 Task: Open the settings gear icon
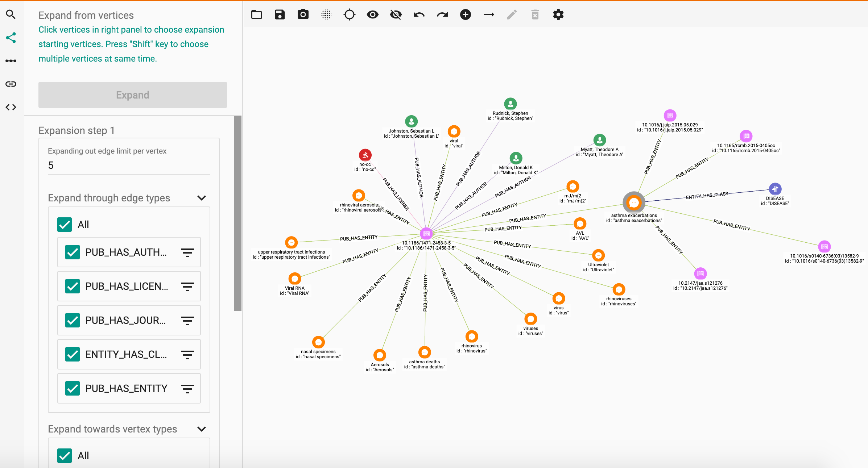[558, 14]
